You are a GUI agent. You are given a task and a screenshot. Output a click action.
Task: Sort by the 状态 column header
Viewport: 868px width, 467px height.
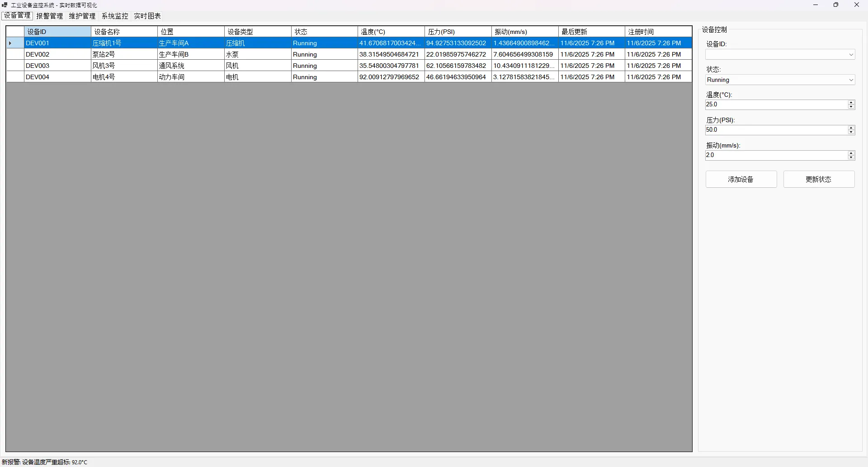point(325,32)
